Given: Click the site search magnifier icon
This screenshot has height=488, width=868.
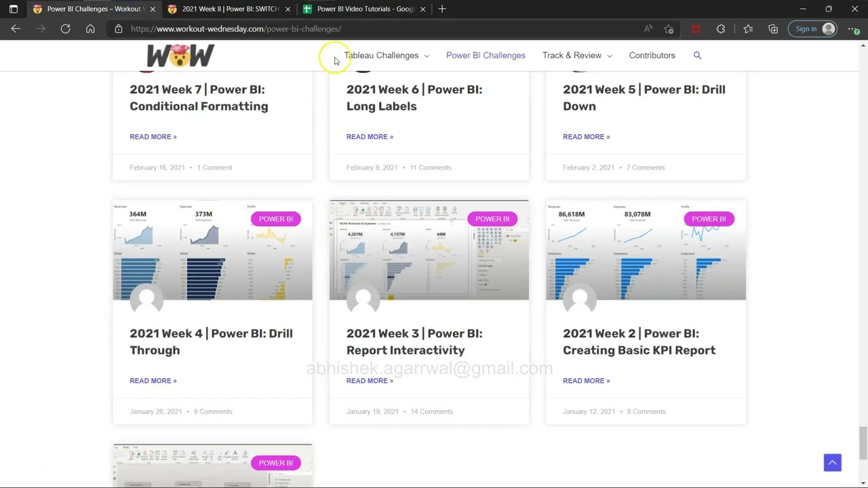Looking at the screenshot, I should pyautogui.click(x=697, y=56).
